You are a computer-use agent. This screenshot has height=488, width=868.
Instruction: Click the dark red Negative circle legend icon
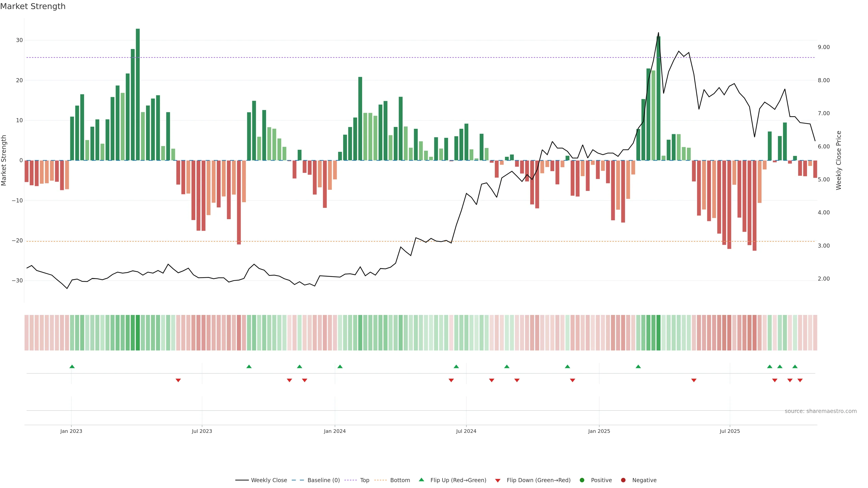[x=623, y=480]
